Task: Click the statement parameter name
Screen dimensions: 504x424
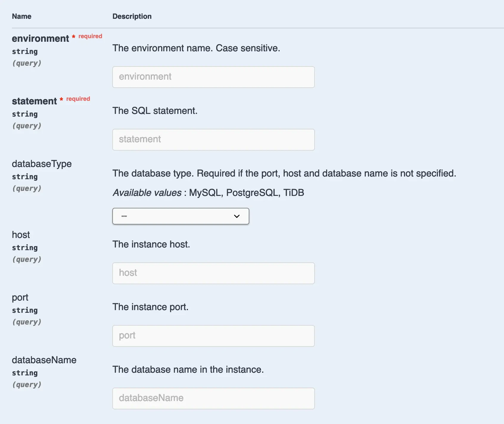Action: click(x=35, y=101)
